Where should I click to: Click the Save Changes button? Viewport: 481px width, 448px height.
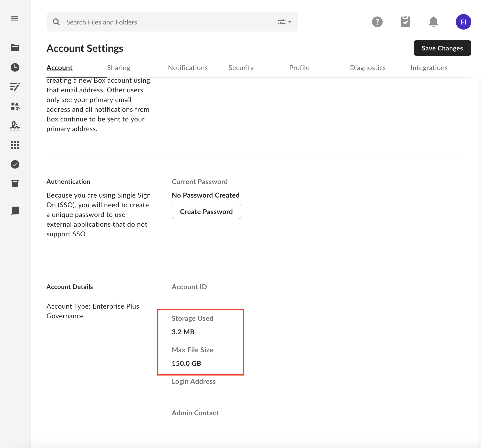pos(442,48)
